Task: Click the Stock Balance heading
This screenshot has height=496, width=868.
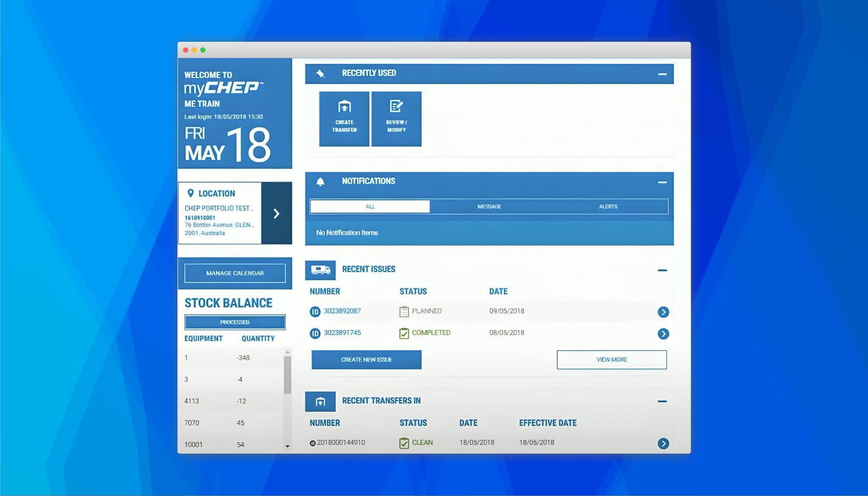Action: coord(228,303)
